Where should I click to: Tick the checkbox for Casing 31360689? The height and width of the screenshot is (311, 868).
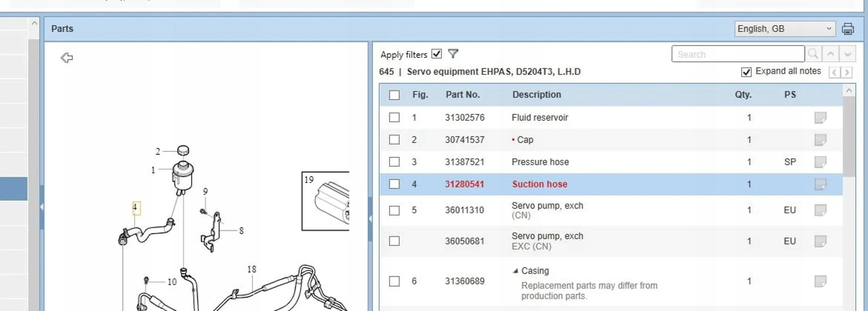(394, 281)
